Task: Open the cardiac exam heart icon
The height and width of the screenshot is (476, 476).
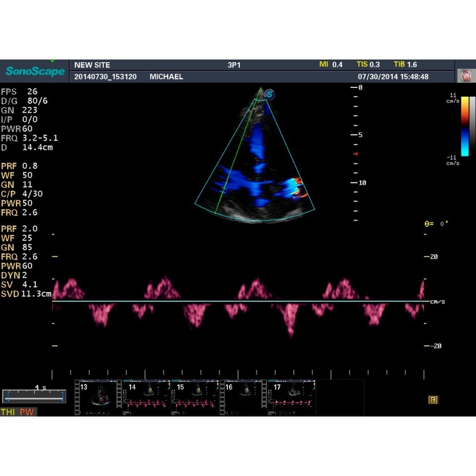Action: click(466, 76)
